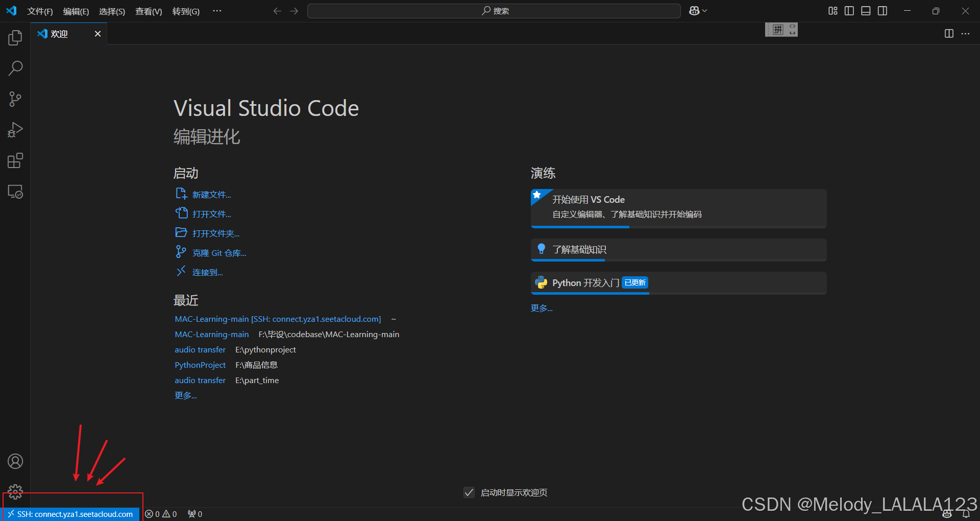The image size is (980, 521).
Task: Open the 选择(S) menu
Action: [112, 11]
